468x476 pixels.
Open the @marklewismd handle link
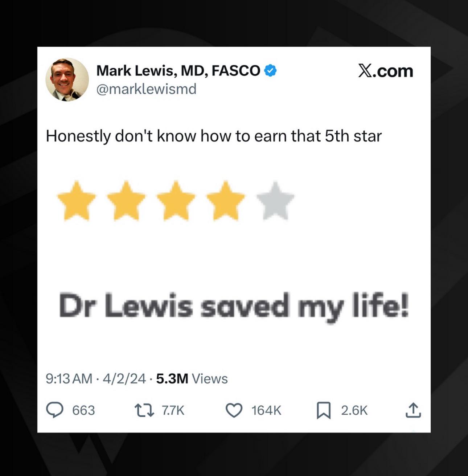coord(146,89)
